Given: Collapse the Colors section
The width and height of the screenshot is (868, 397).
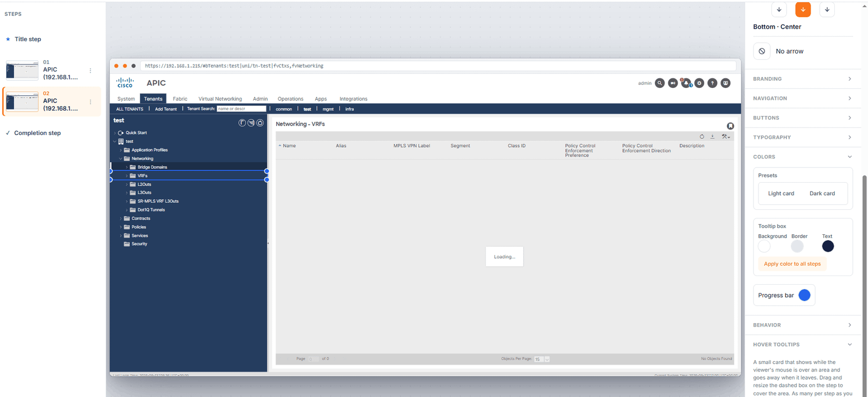Looking at the screenshot, I should [x=802, y=157].
